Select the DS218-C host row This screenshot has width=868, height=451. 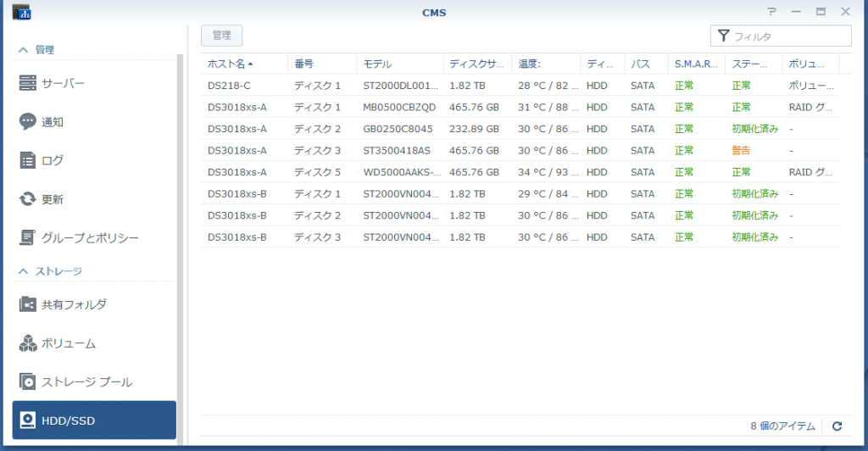click(x=520, y=86)
